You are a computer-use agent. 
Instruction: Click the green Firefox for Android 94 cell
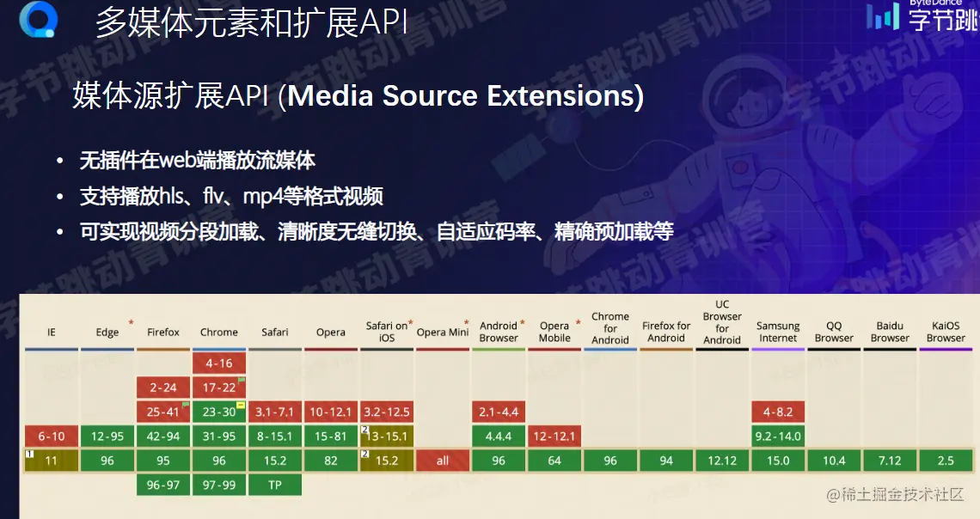coord(666,461)
